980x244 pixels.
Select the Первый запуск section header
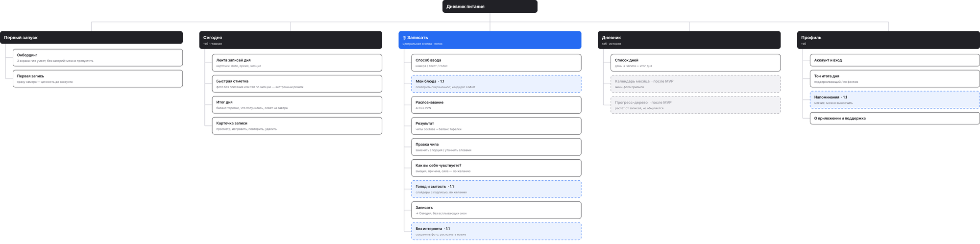click(x=91, y=37)
